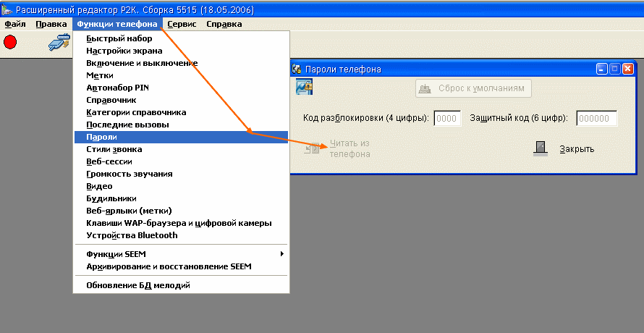This screenshot has width=644, height=333.
Task: Choose Обновление БД мелодий
Action: [x=181, y=285]
